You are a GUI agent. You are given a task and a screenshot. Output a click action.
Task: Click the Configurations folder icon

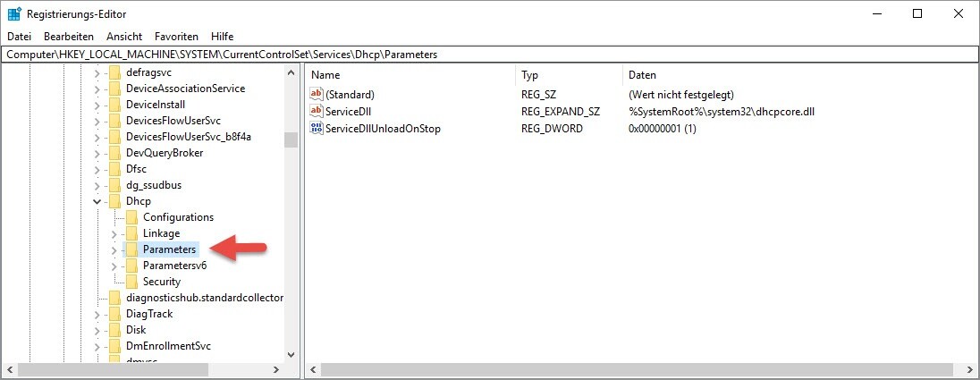pyautogui.click(x=132, y=217)
